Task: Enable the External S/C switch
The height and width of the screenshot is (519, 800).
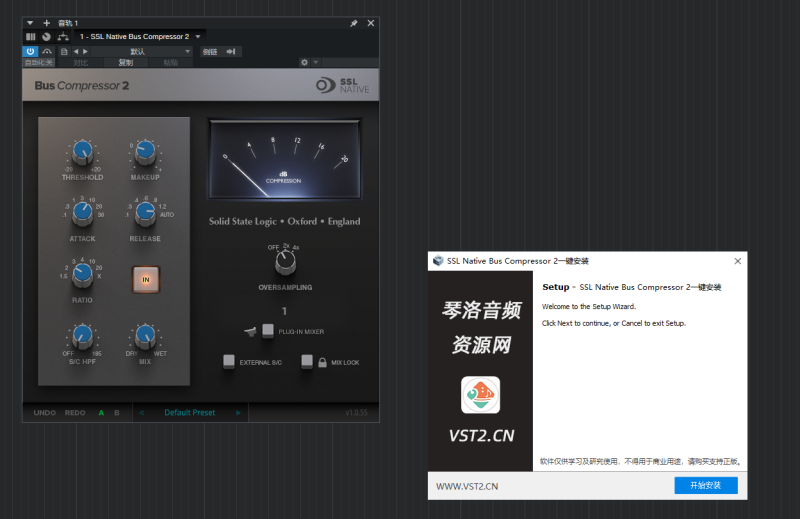Action: (229, 361)
